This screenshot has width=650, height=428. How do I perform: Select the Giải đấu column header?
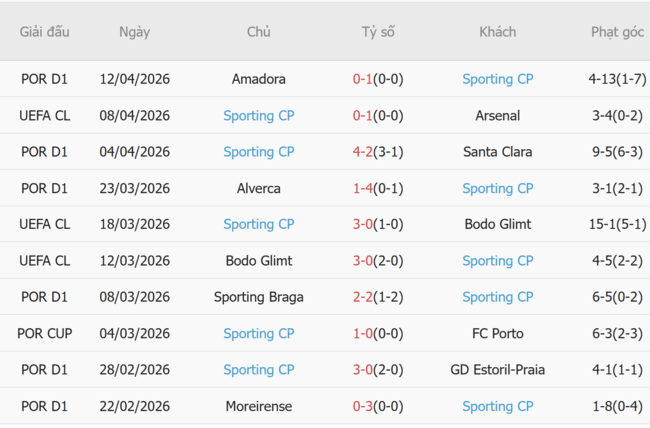pyautogui.click(x=45, y=32)
